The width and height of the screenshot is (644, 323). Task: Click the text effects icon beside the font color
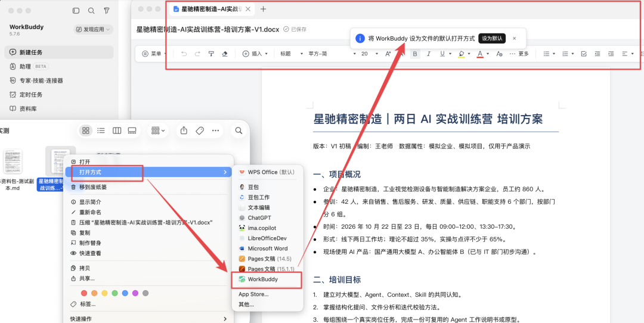pos(499,54)
